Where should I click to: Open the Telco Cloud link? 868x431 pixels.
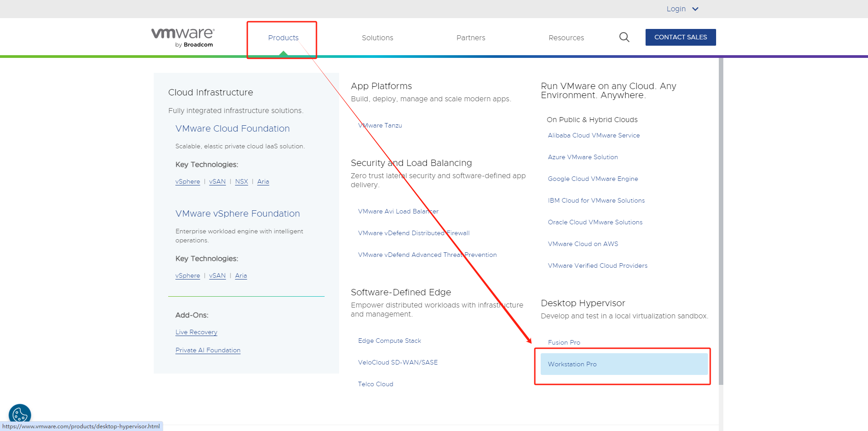375,384
